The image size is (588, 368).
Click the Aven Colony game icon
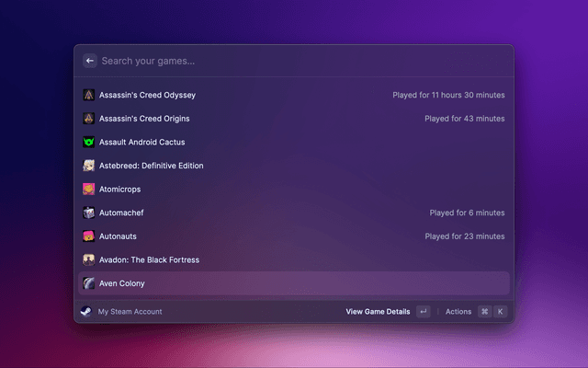click(89, 283)
